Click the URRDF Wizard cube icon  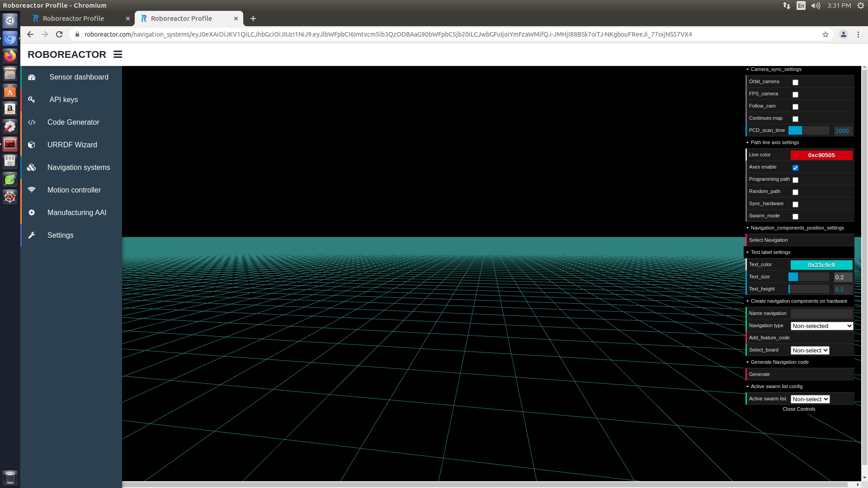32,145
